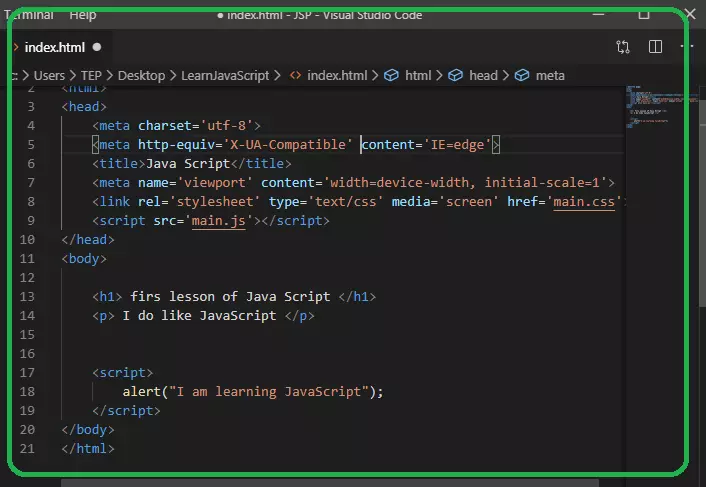Click the minimap code overview
Image resolution: width=706 pixels, height=487 pixels.
tap(660, 107)
